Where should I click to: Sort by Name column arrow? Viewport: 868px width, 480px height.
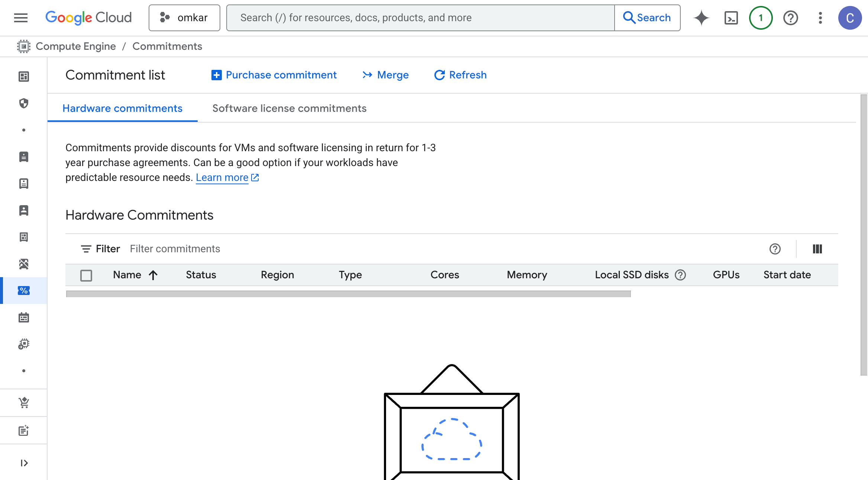pyautogui.click(x=153, y=275)
